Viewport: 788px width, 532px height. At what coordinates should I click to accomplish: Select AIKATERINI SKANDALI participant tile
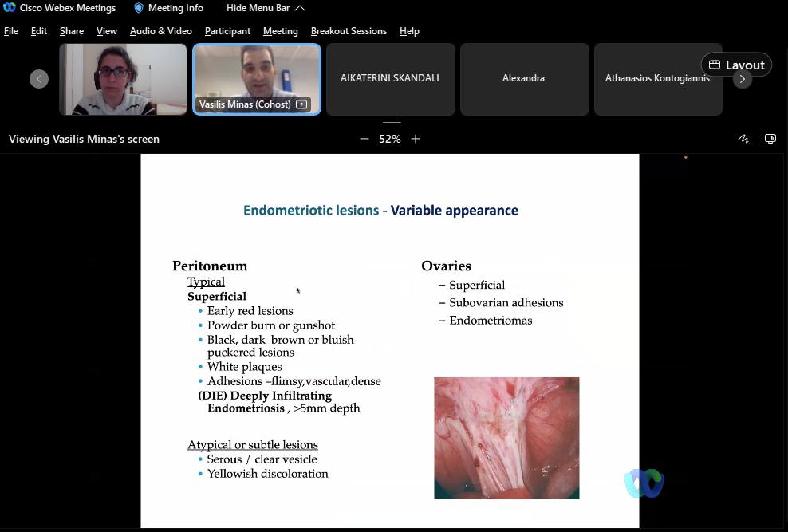click(391, 80)
